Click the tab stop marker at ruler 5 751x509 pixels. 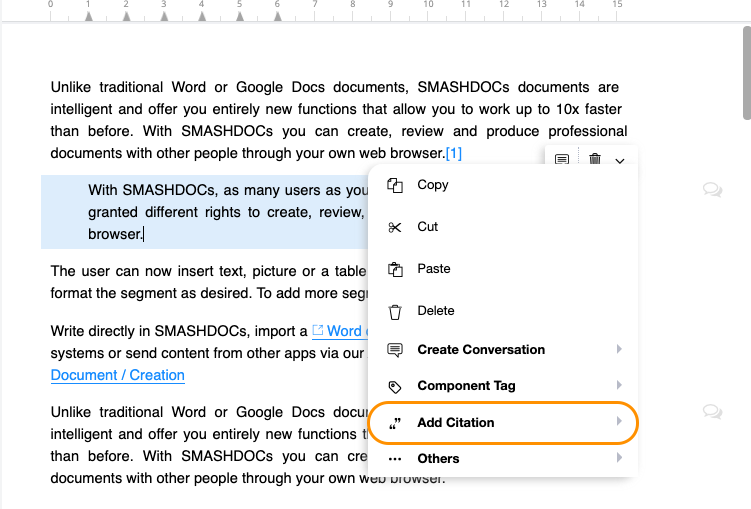pos(240,17)
